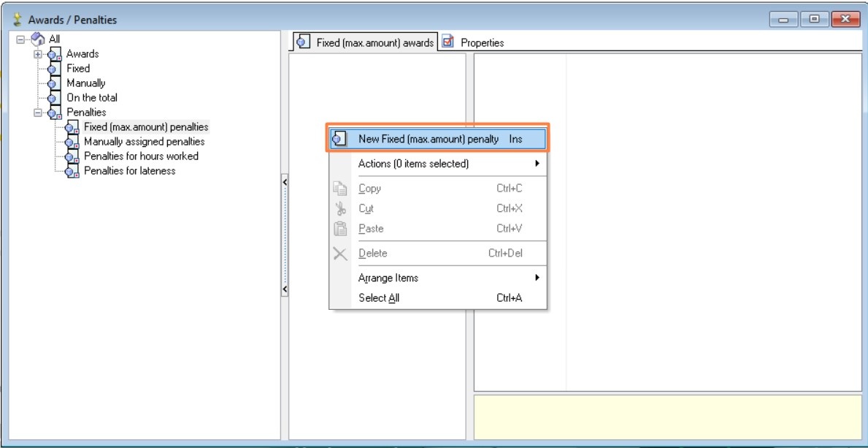The image size is (868, 448).
Task: Choose Select All from the menu
Action: [438, 297]
